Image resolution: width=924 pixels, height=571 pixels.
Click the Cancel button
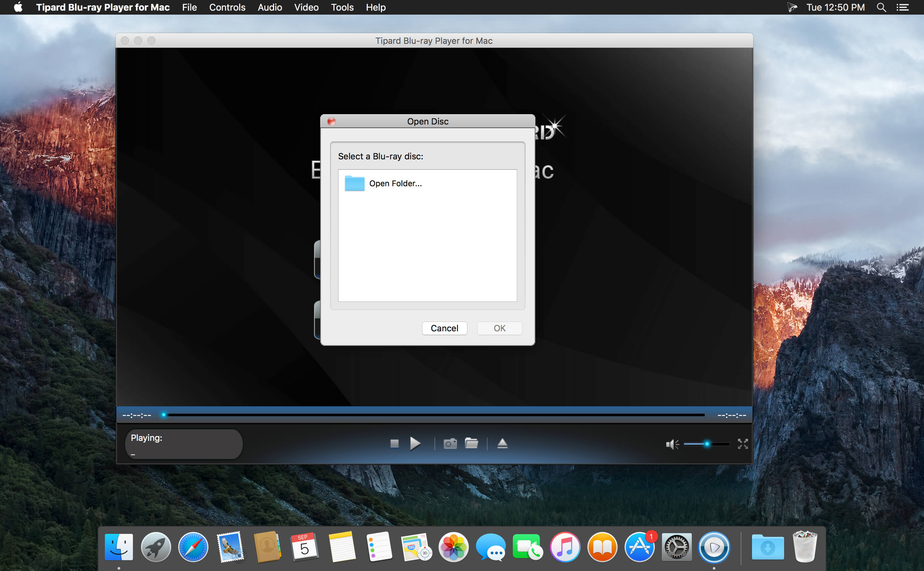pos(444,328)
